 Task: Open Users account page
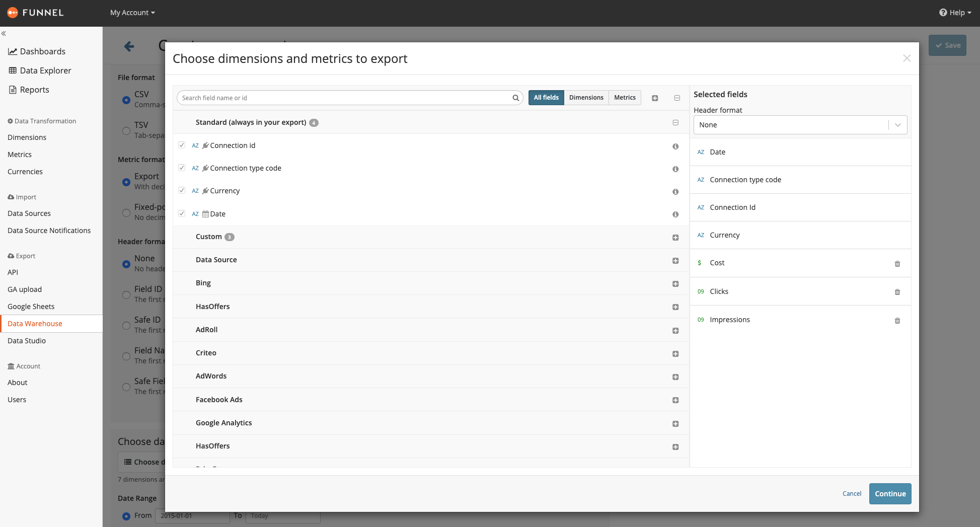17,400
